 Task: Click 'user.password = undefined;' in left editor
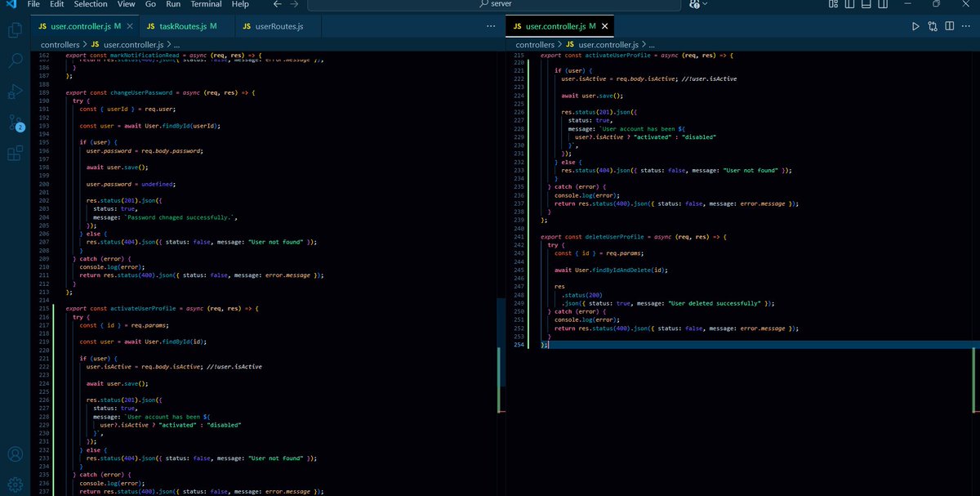(130, 184)
